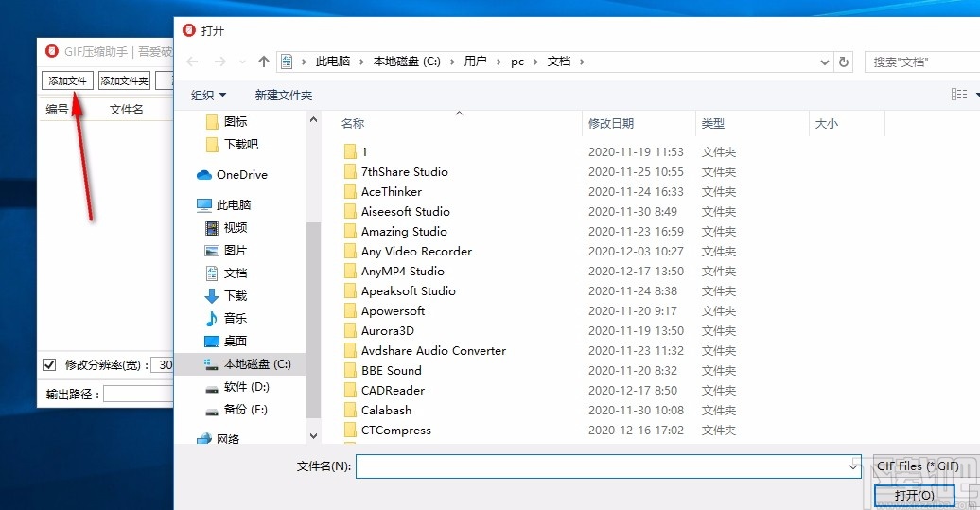Refresh the current folder view
The height and width of the screenshot is (510, 980).
[x=843, y=62]
